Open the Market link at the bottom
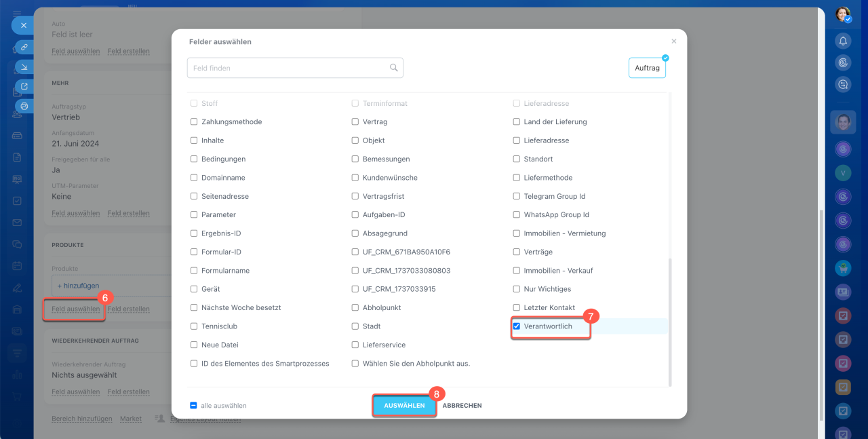868x439 pixels. (131, 419)
